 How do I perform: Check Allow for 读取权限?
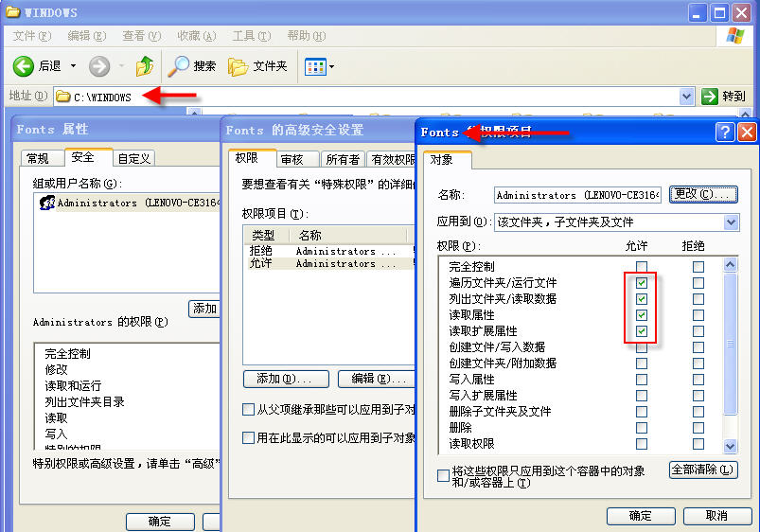click(x=642, y=444)
